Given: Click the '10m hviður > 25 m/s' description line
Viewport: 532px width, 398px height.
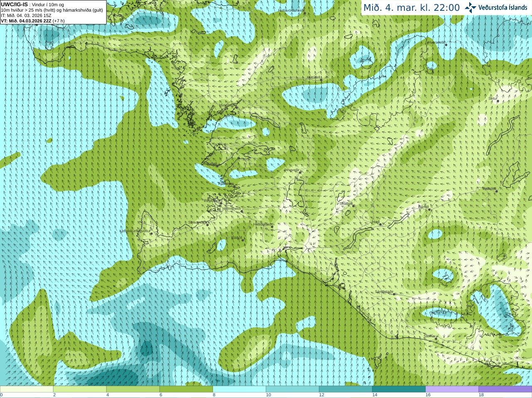Looking at the screenshot, I should pyautogui.click(x=52, y=10).
